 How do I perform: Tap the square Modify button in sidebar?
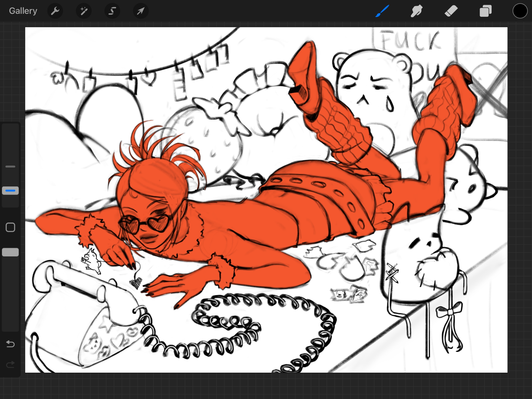(10, 227)
